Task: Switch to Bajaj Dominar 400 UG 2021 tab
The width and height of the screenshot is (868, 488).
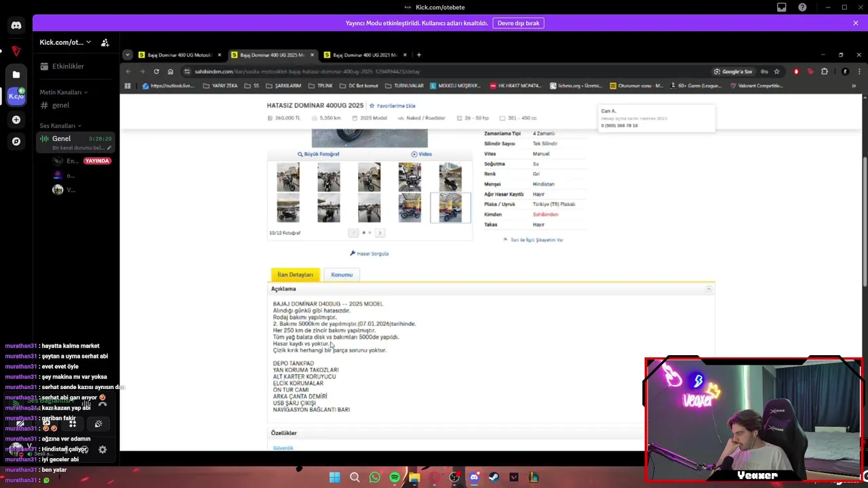Action: point(366,55)
